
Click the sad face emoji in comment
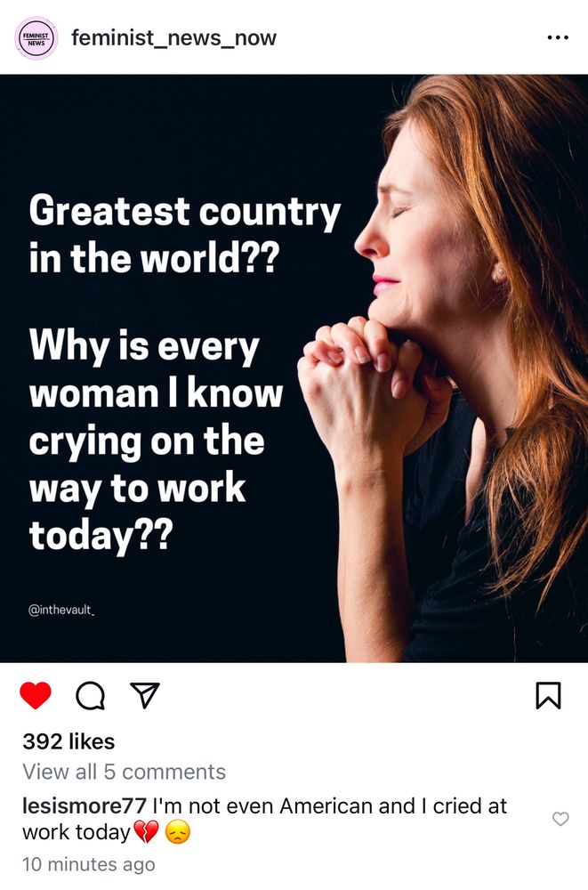click(178, 833)
